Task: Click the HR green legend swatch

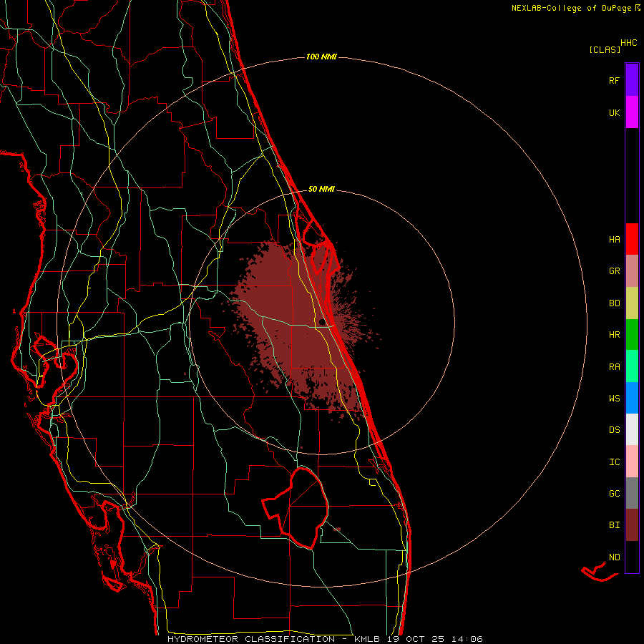Action: coord(632,334)
